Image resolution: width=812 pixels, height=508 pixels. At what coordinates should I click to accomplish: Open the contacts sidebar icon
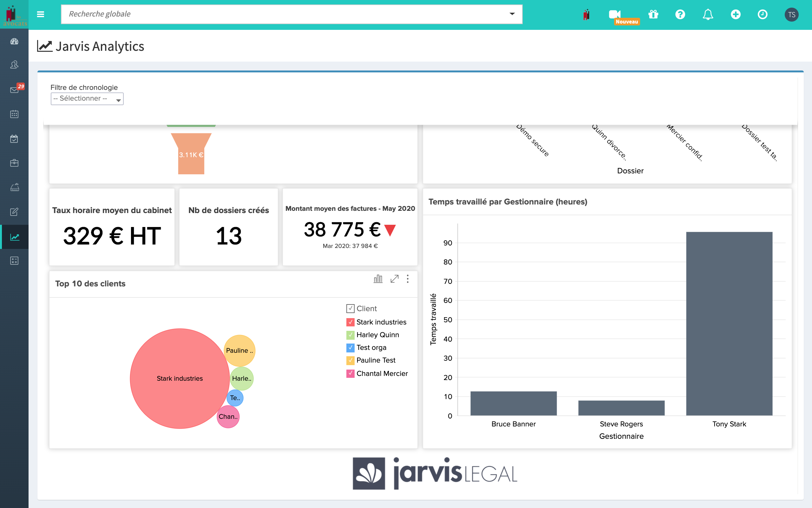14,64
